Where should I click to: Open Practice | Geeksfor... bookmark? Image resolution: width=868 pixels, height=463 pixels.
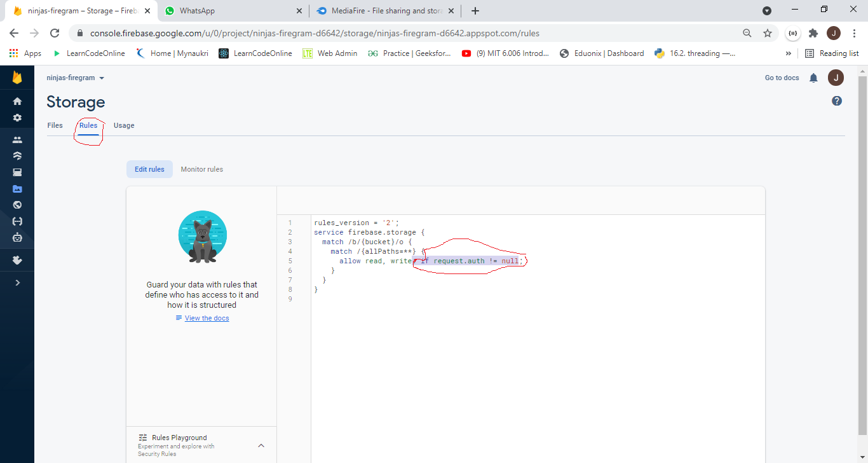(409, 53)
